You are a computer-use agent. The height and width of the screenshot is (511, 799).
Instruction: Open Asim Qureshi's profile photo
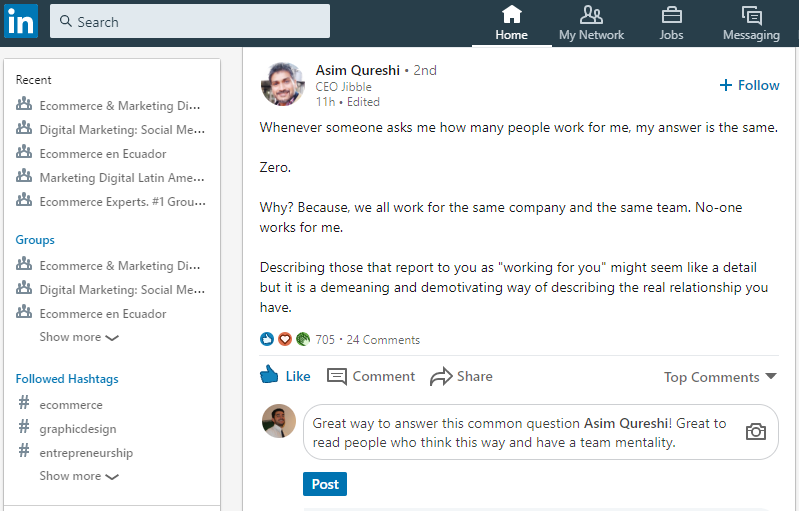[x=283, y=84]
